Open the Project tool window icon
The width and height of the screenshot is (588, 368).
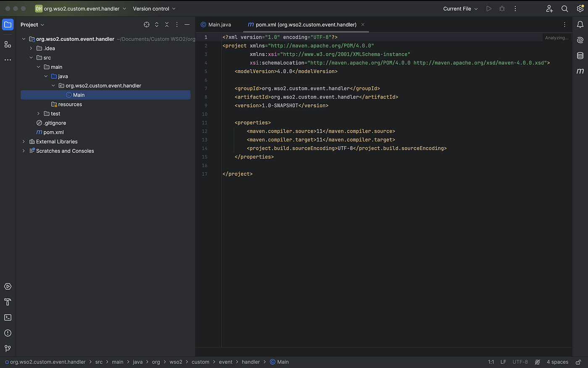coord(8,25)
